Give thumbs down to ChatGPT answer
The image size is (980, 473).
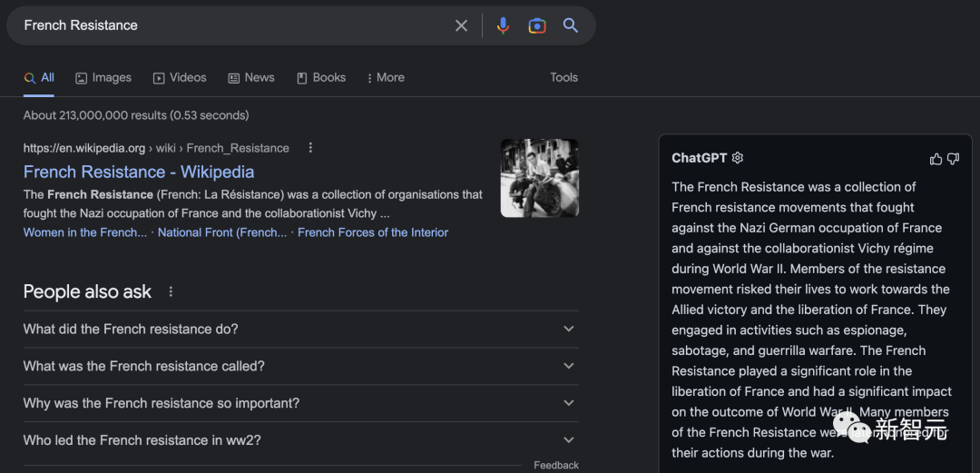(953, 159)
